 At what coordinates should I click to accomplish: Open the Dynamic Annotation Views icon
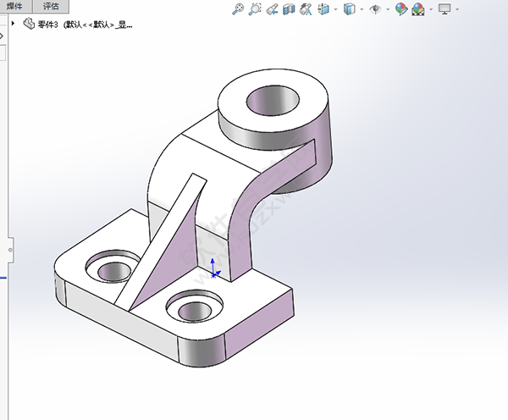pos(306,9)
